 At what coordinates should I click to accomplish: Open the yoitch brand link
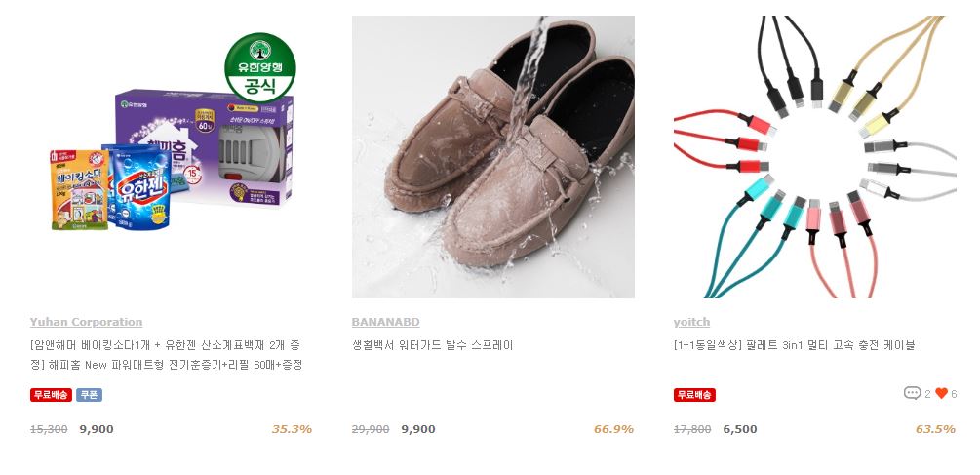coord(692,323)
